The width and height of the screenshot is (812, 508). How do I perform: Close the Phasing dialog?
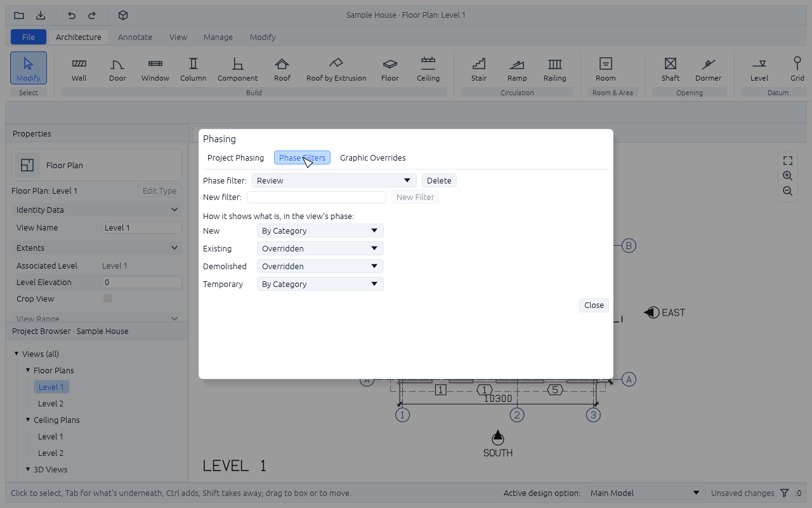tap(594, 305)
